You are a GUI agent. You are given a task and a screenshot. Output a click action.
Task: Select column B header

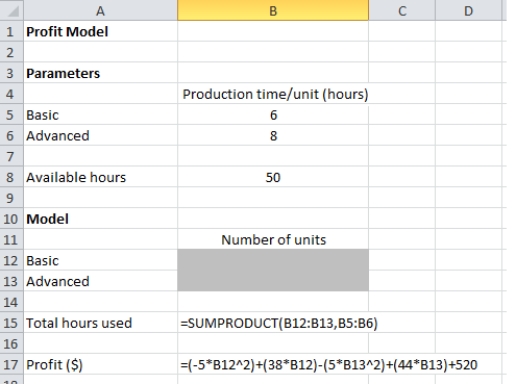273,11
